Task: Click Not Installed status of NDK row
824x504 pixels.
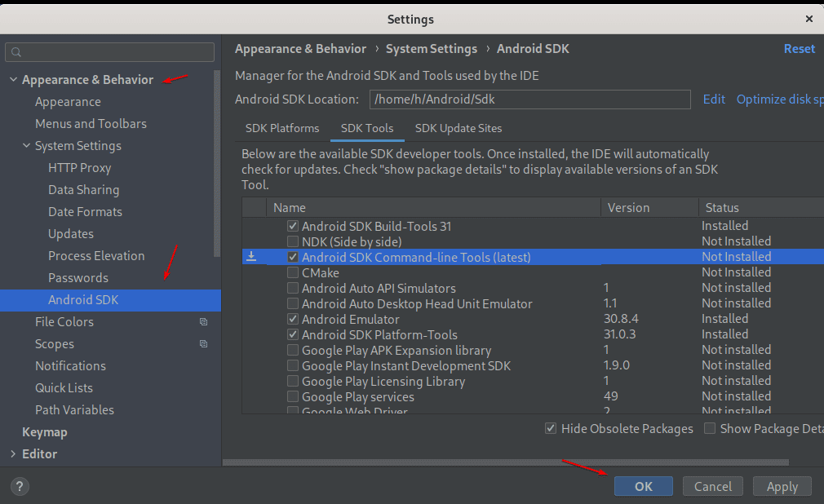Action: (736, 241)
